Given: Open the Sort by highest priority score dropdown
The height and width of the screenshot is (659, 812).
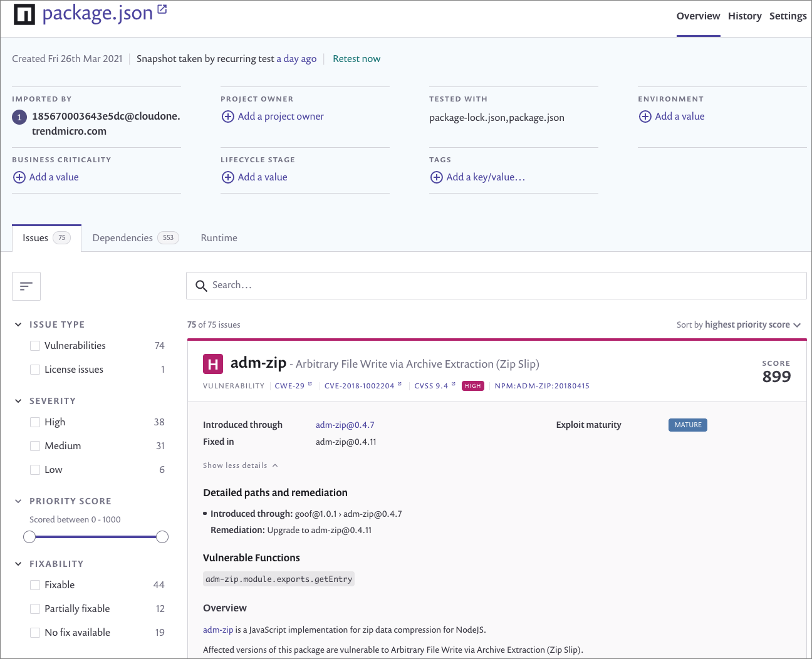Looking at the screenshot, I should pos(739,324).
